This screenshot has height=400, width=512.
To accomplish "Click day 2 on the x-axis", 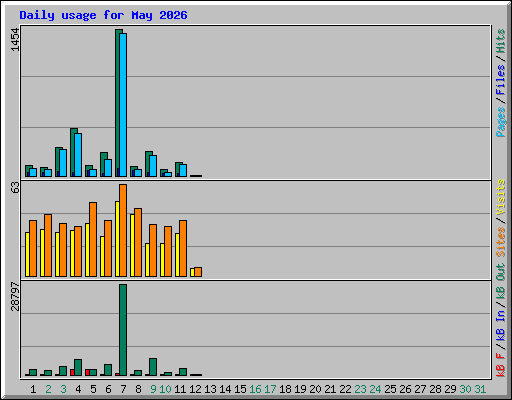I will (x=48, y=389).
